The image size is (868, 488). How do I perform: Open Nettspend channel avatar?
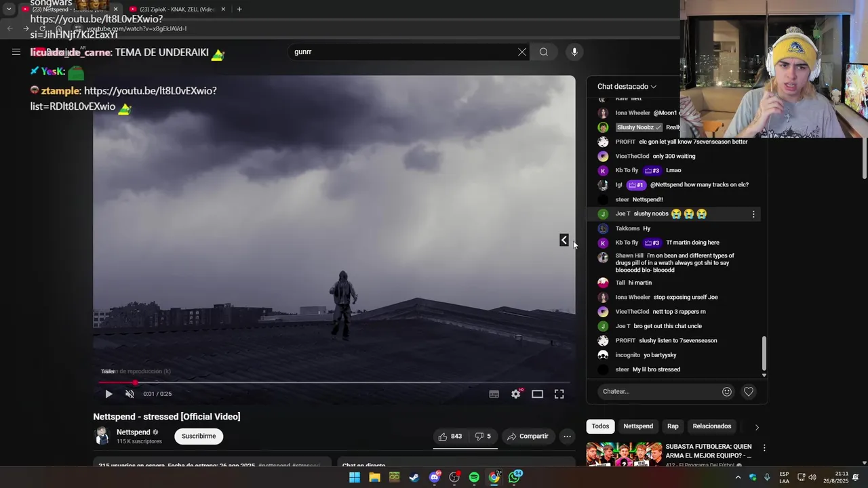click(x=102, y=436)
